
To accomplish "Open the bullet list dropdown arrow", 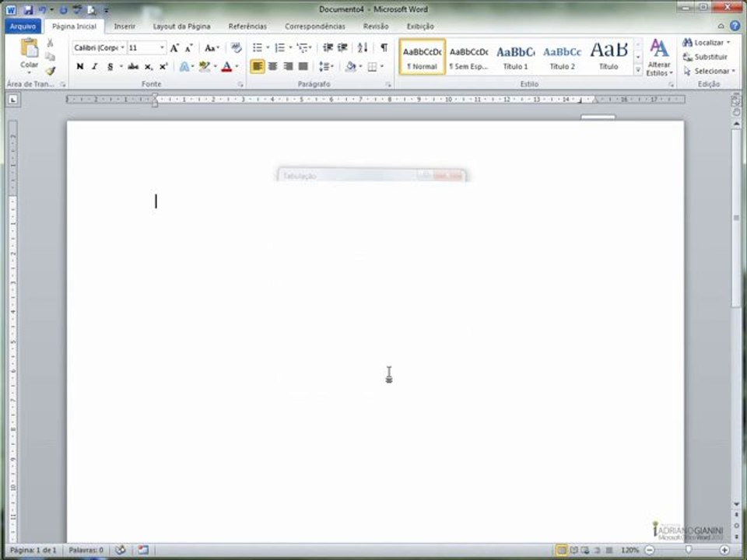I will coord(267,47).
